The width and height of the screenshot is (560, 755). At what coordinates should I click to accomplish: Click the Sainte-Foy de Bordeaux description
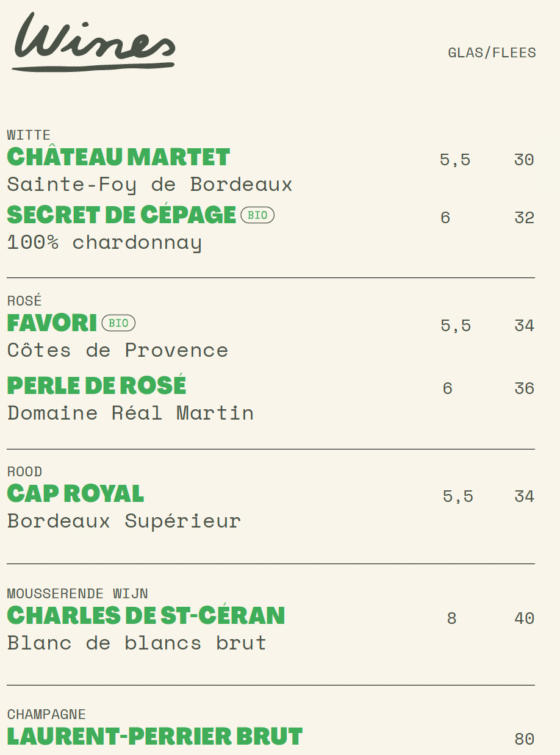149,184
